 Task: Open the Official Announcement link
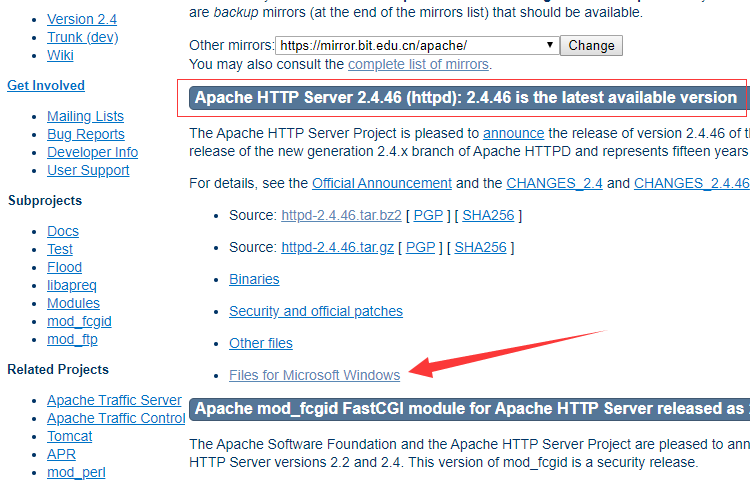click(382, 183)
